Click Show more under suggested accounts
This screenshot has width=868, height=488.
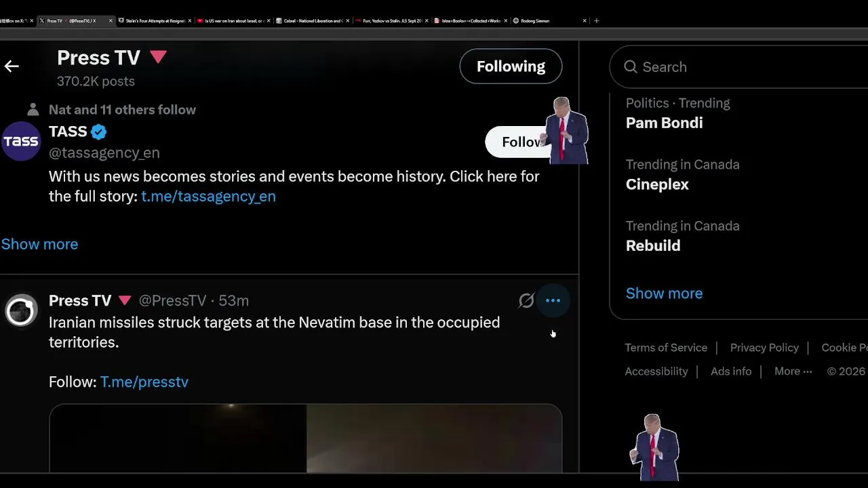click(39, 244)
